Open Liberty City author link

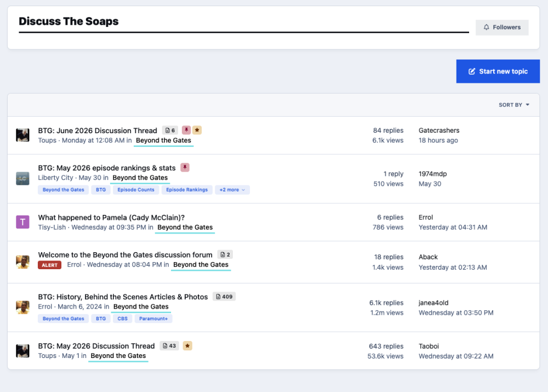pos(55,178)
